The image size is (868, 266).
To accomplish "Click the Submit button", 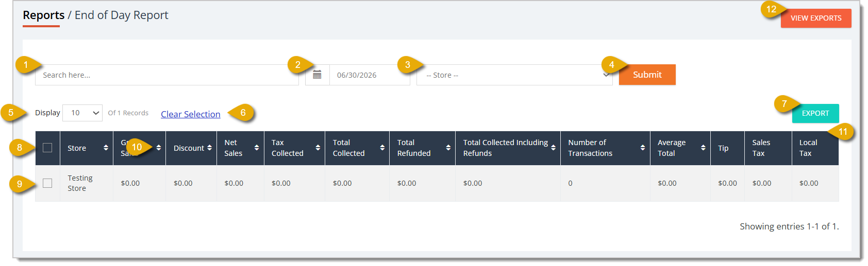I will click(647, 75).
